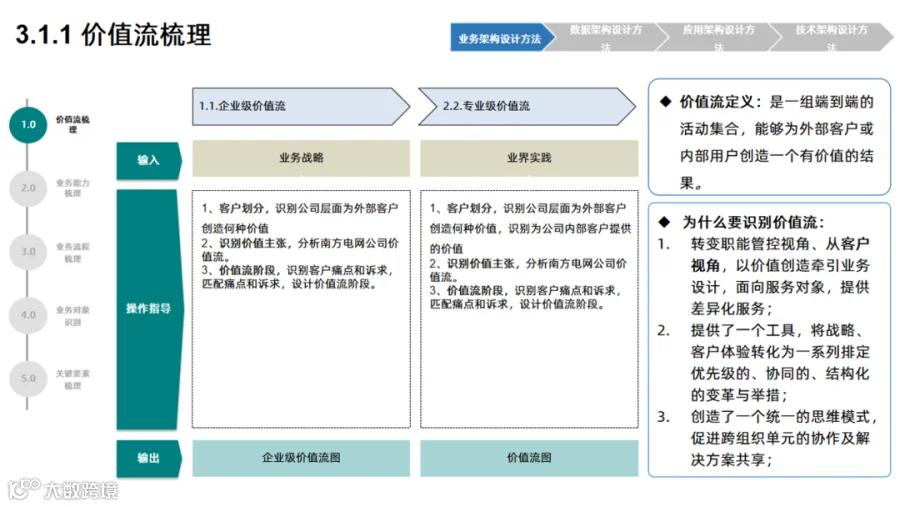
Task: Open the 数据架构设计方法 chevron tab
Action: tap(606, 37)
